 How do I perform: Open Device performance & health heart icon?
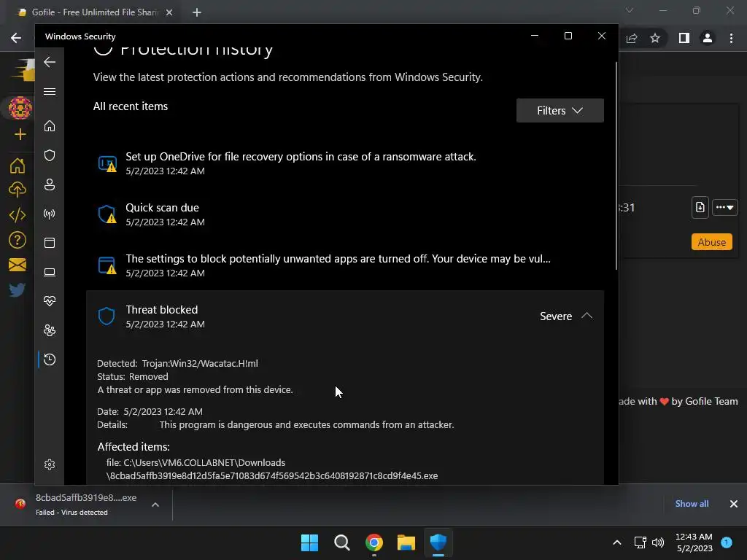pos(50,301)
